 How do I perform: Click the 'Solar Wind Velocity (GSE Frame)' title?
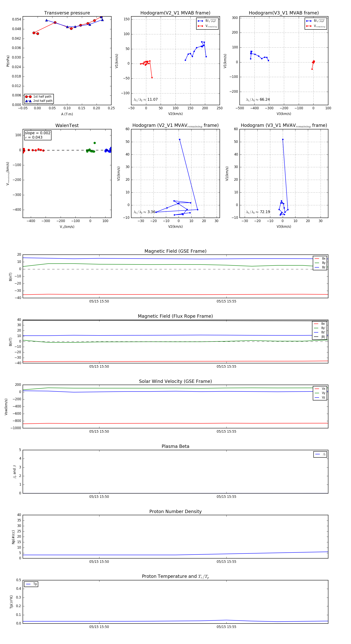[175, 381]
